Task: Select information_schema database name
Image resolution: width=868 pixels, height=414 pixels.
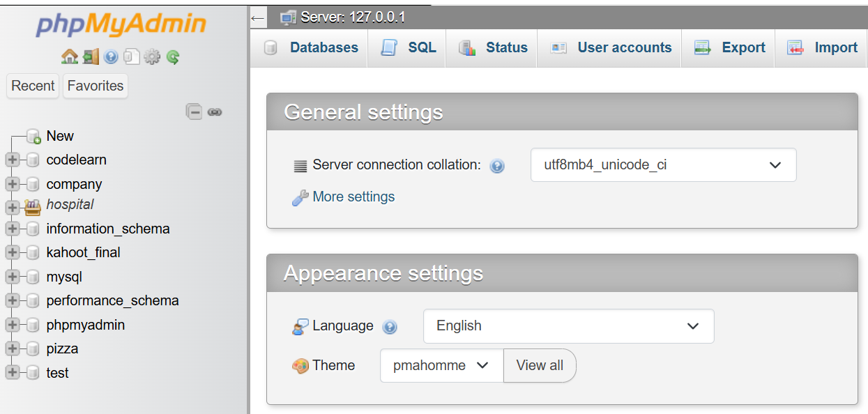Action: coord(108,229)
